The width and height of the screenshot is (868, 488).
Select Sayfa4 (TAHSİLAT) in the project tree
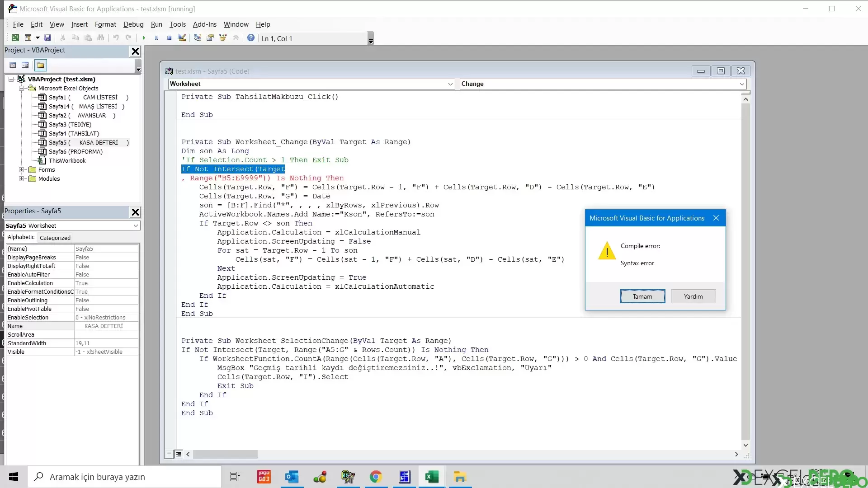click(74, 134)
